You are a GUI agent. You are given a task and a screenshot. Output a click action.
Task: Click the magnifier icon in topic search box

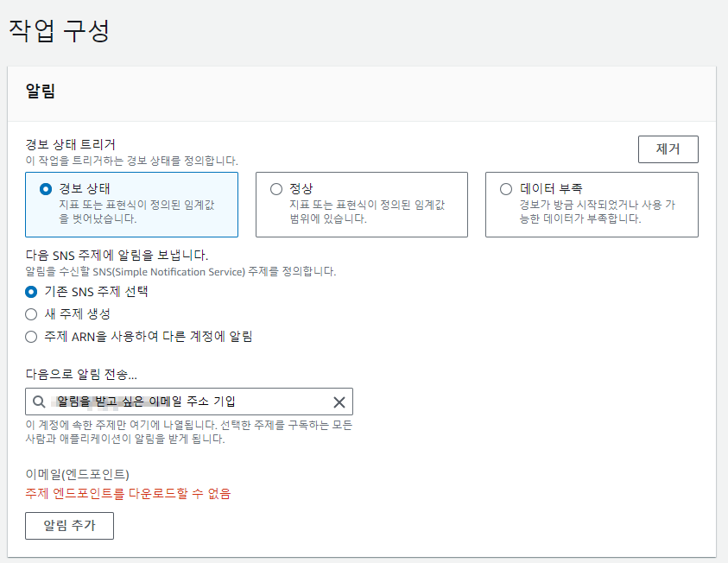tap(39, 402)
